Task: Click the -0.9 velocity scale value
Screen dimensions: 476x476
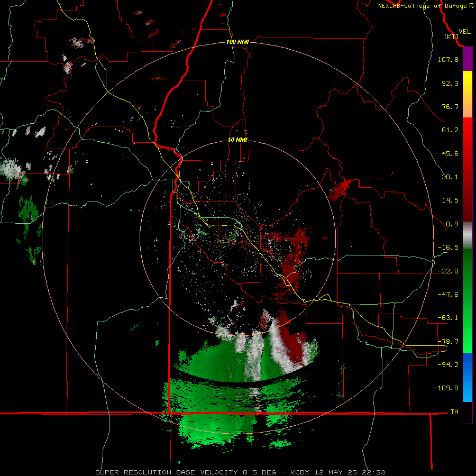Action: pos(450,224)
